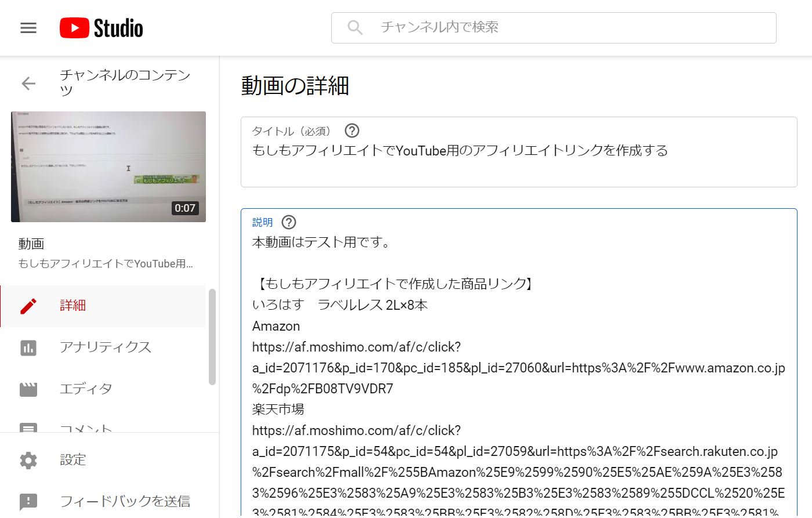Image resolution: width=812 pixels, height=518 pixels.
Task: Open the 詳細 menu item
Action: pos(103,306)
